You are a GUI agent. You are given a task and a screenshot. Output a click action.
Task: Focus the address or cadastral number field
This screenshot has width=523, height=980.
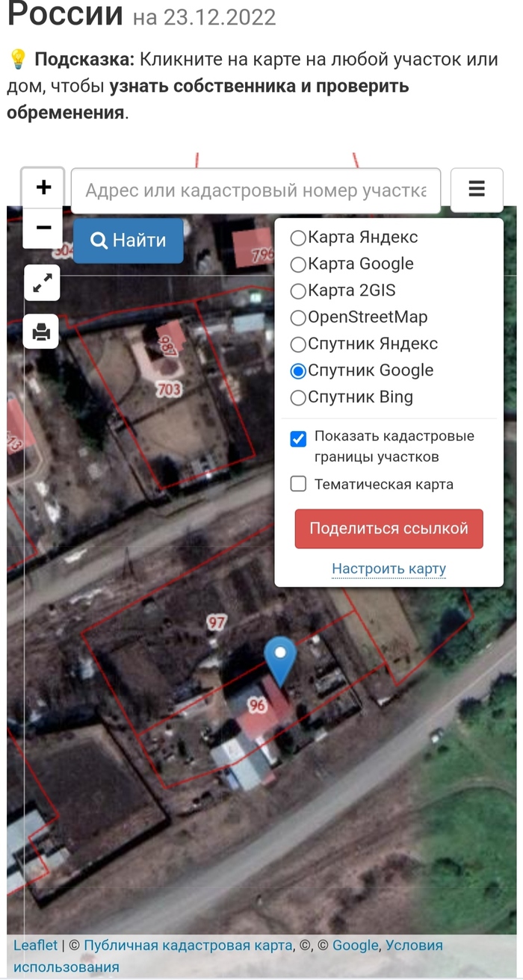[256, 190]
